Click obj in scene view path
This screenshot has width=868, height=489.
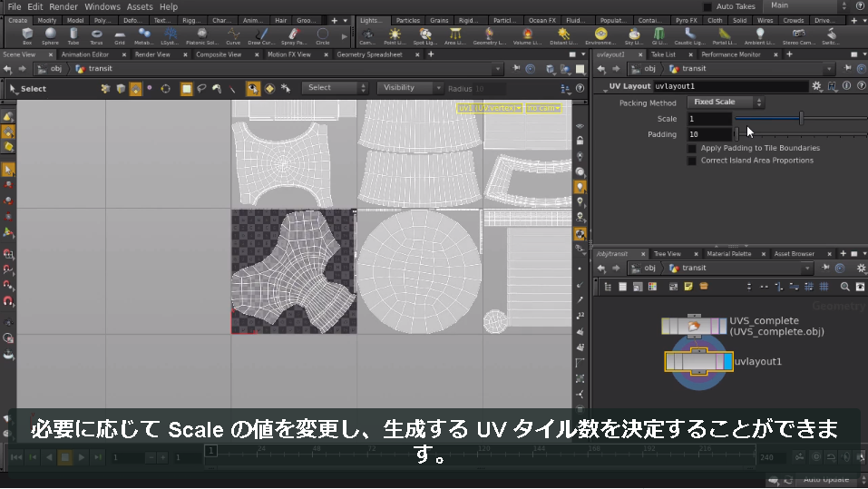[56, 69]
